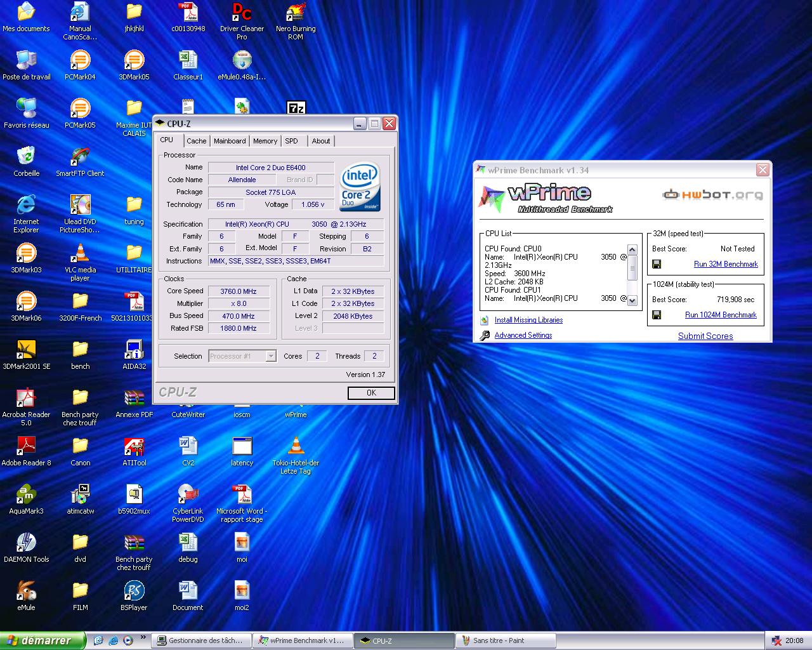Select PCMark04 desktop shortcut
Viewport: 812px width, 650px height.
[80, 65]
